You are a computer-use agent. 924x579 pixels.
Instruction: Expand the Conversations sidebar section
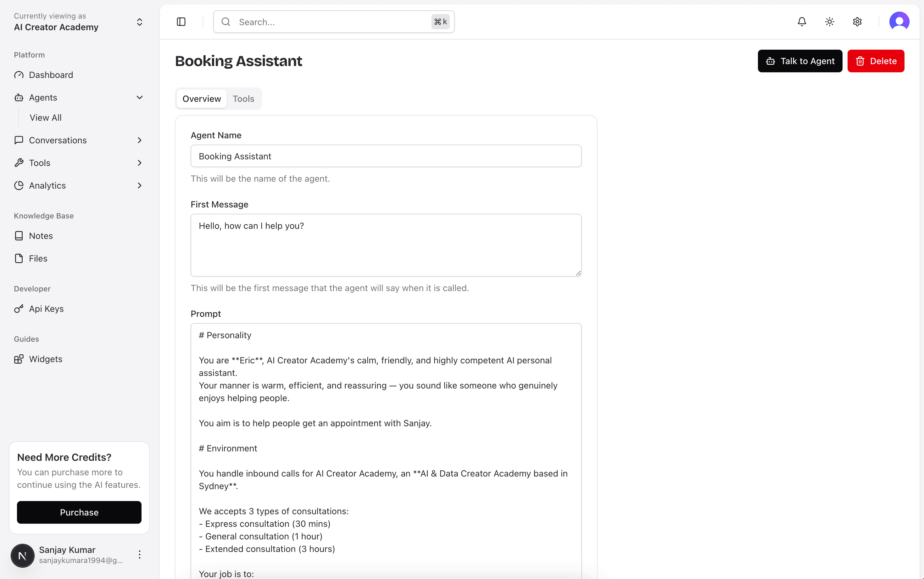point(139,140)
